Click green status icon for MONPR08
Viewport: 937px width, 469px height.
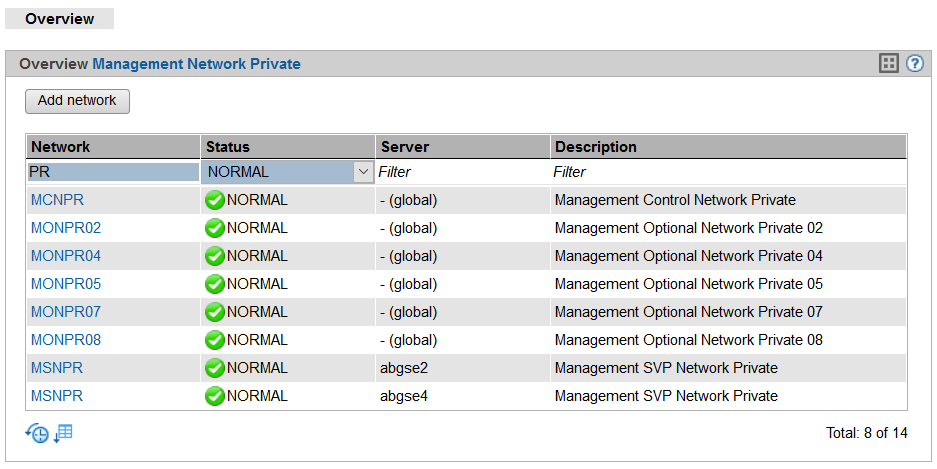pos(214,340)
